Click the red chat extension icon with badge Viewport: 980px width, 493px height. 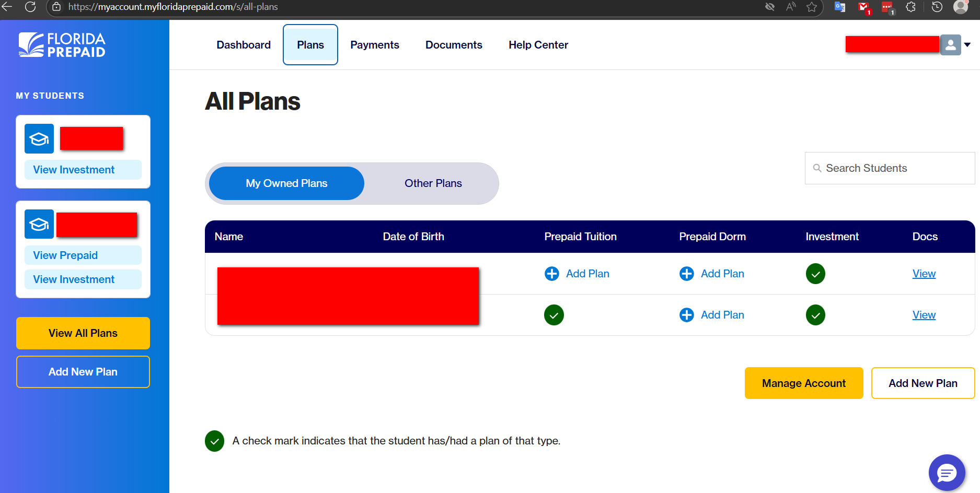point(887,7)
